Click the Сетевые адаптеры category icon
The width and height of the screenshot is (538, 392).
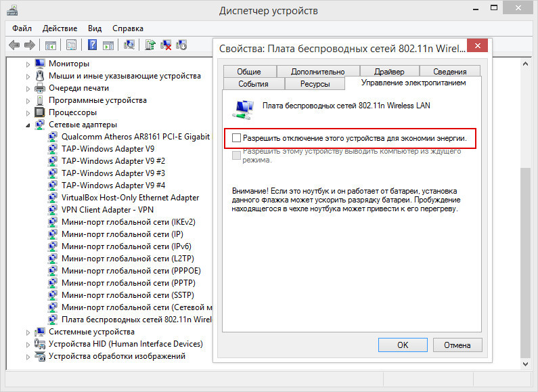pos(40,125)
